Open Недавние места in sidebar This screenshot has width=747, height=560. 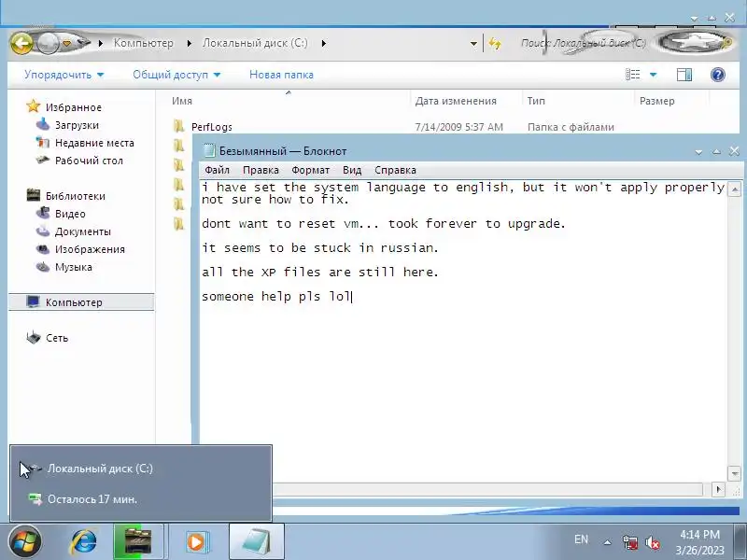tap(94, 143)
